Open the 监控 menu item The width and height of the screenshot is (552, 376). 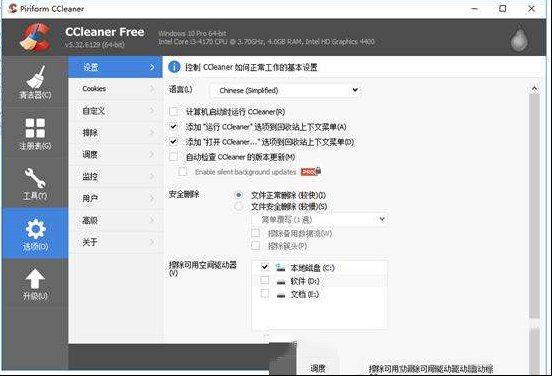115,176
